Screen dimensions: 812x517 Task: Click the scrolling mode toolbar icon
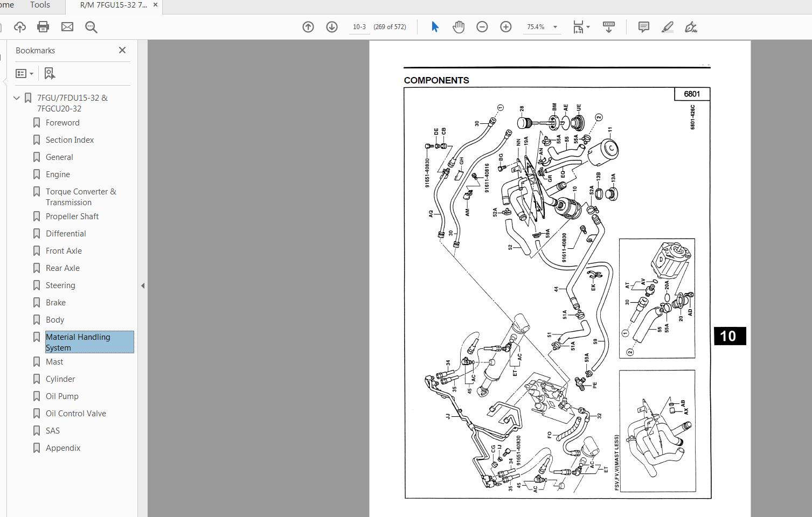(609, 27)
